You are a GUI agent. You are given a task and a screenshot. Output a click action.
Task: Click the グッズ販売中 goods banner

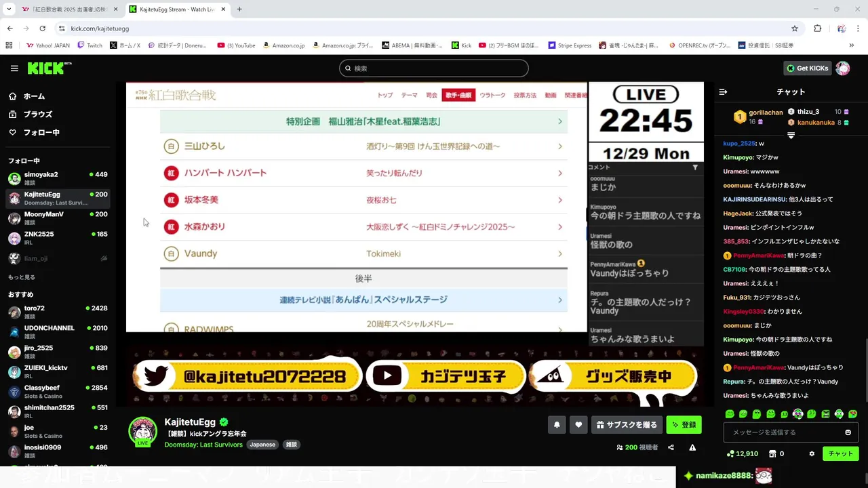tap(613, 376)
